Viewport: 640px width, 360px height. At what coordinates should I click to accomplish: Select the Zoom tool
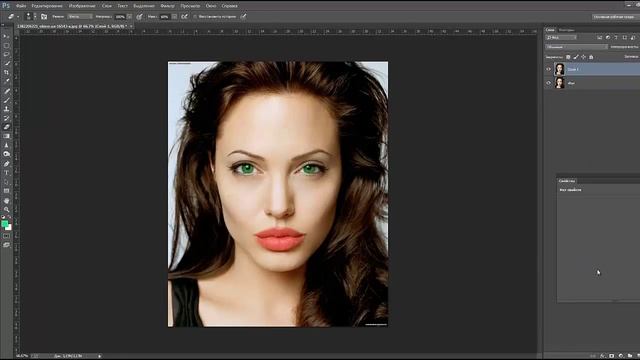click(x=7, y=209)
